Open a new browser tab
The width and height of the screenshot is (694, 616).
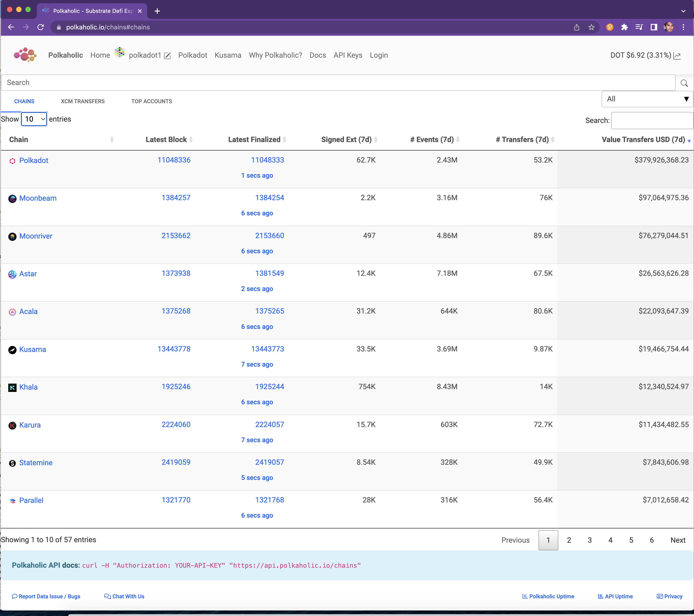click(157, 11)
